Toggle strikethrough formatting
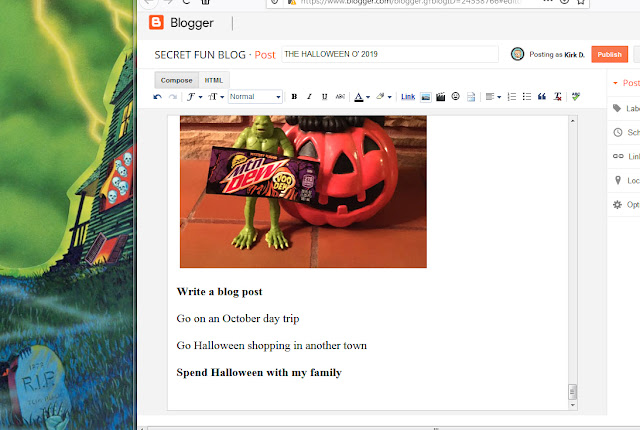 point(340,97)
